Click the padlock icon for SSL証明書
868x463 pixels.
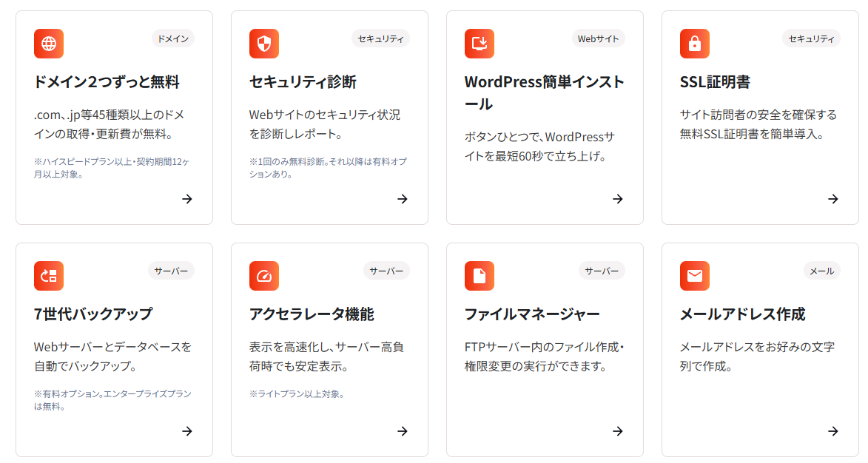tap(695, 44)
